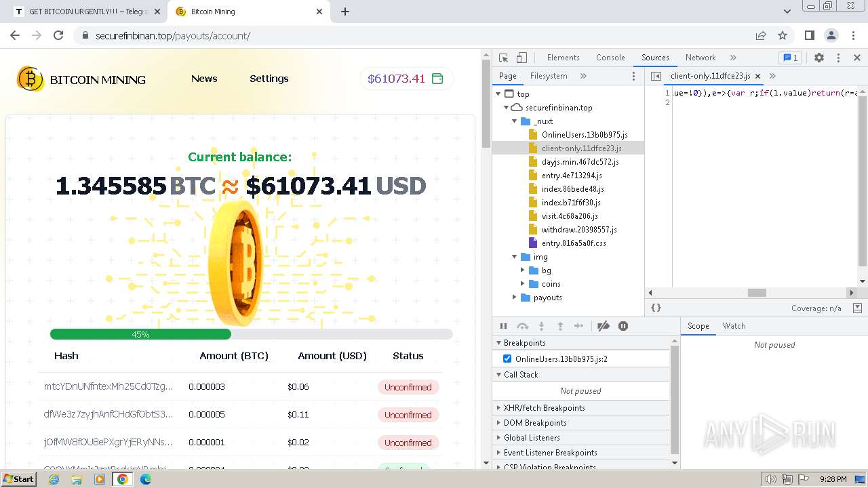This screenshot has height=488, width=868.
Task: Click the address bar URL
Action: [x=173, y=36]
